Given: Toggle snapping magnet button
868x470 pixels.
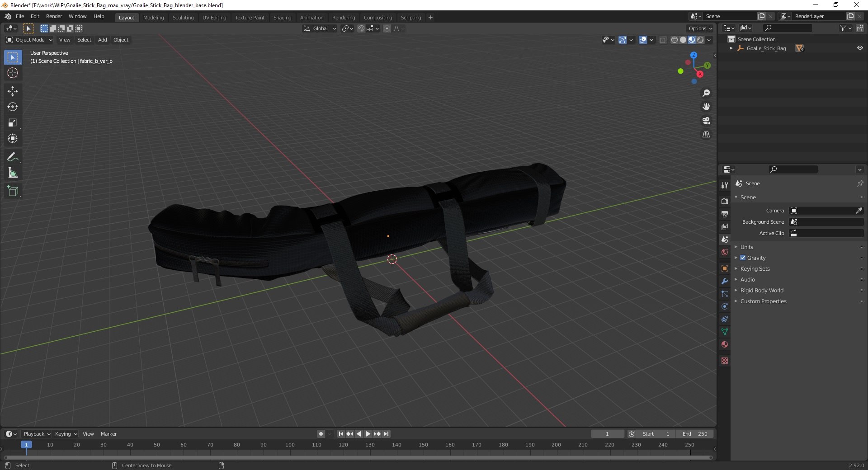Looking at the screenshot, I should [361, 28].
